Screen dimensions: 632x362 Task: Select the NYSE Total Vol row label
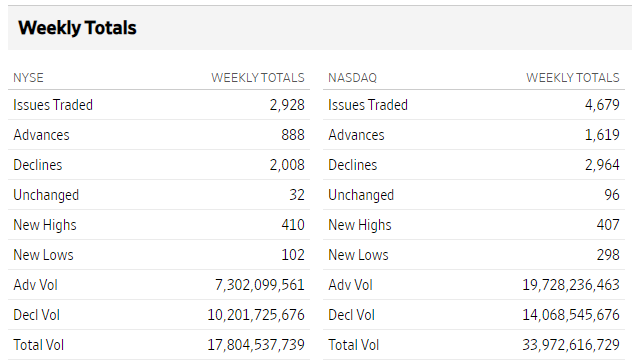(39, 345)
